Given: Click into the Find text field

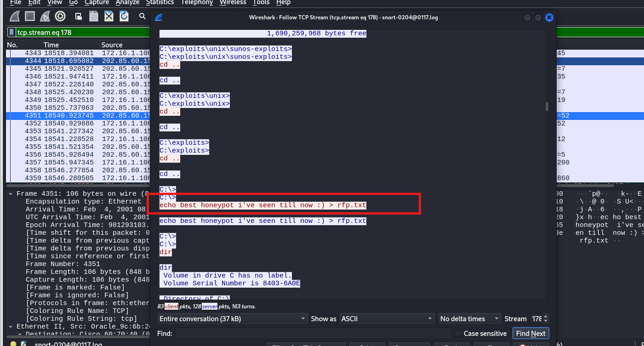Looking at the screenshot, I should (x=313, y=333).
